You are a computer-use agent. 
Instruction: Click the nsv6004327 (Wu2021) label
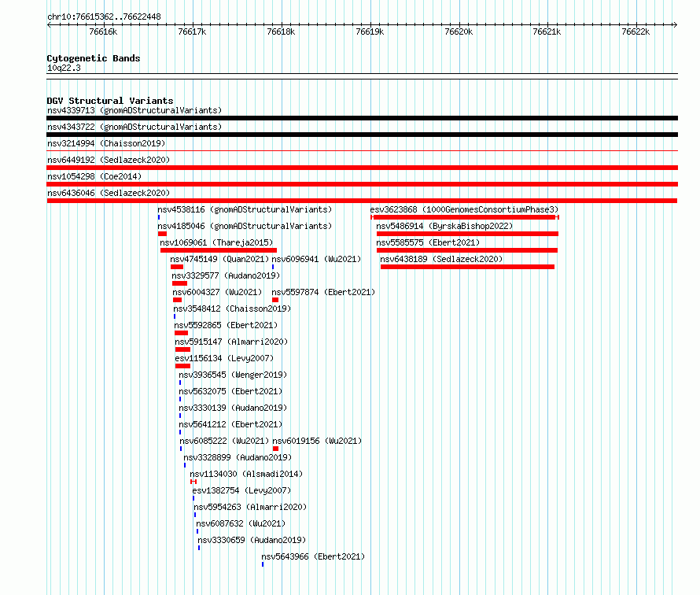pos(217,292)
